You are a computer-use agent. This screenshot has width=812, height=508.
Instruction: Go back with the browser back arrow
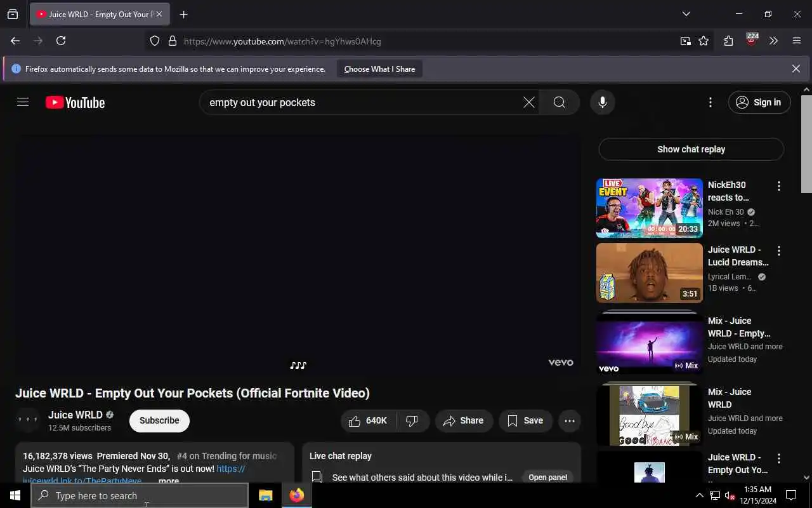[15, 41]
